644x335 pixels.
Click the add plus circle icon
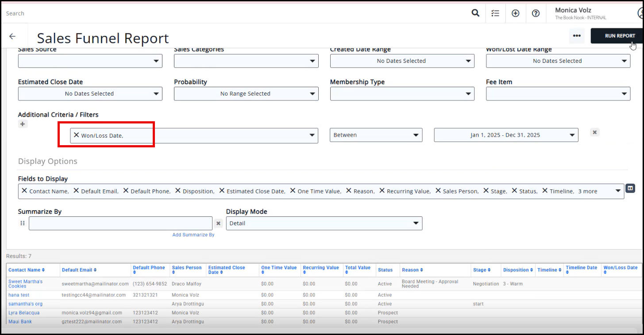pos(515,13)
